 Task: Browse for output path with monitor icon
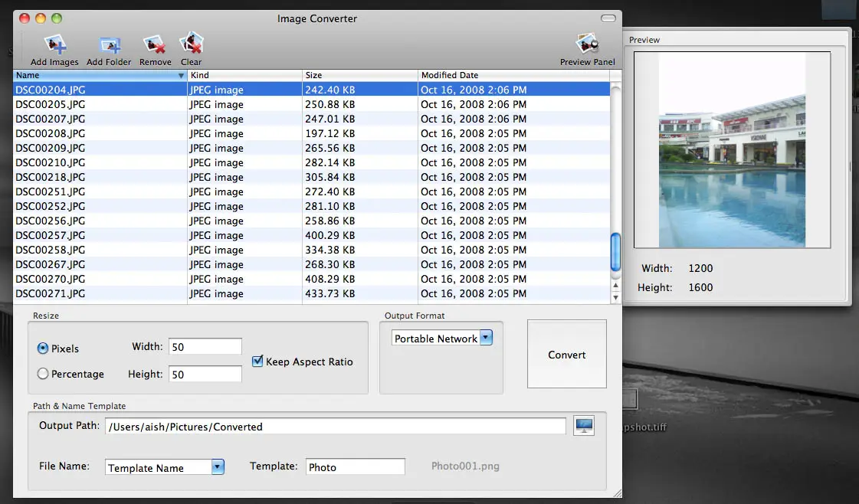tap(584, 426)
